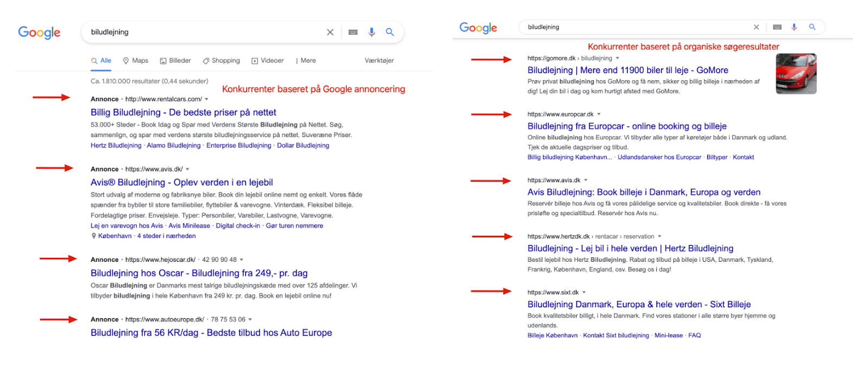Clear the right search box with X

point(756,27)
